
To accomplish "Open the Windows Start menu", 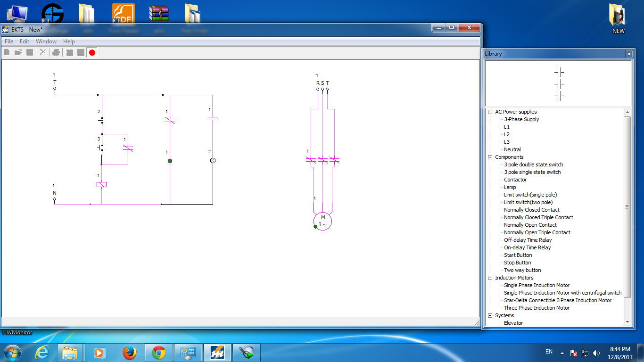I will [x=13, y=353].
